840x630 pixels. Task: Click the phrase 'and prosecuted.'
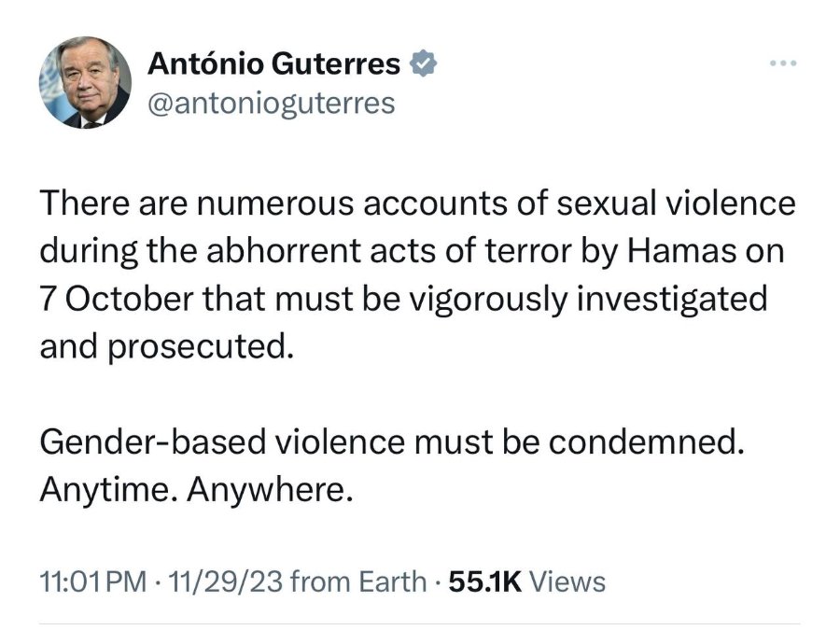coord(167,346)
